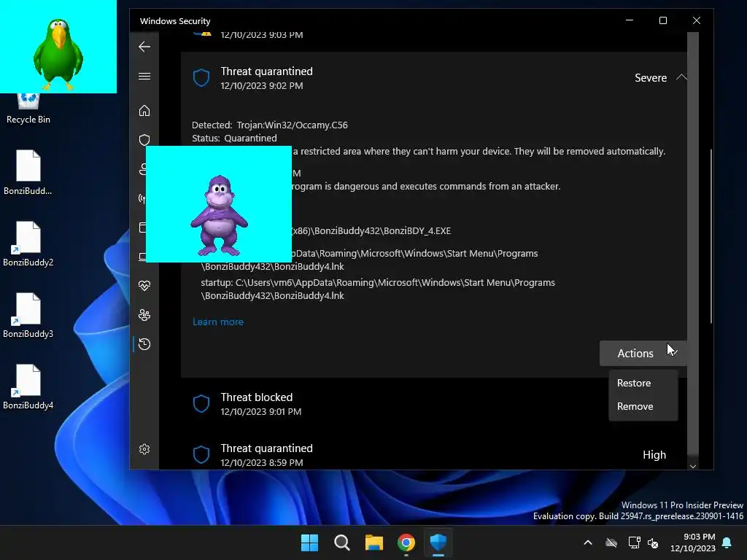Click the BonziBDY_4.EXE file path
This screenshot has height=560, width=747.
[x=371, y=231]
